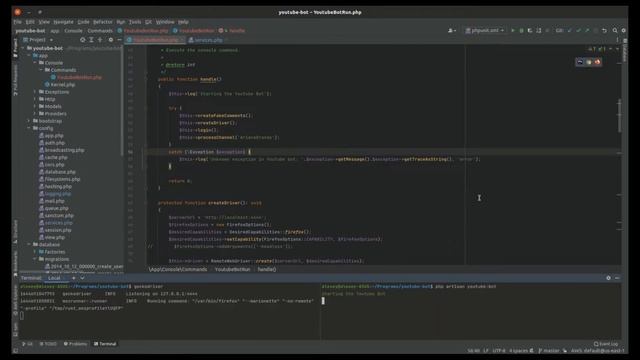This screenshot has height=360, width=640.
Task: Toggle the Terminal tool window button
Action: (x=105, y=344)
